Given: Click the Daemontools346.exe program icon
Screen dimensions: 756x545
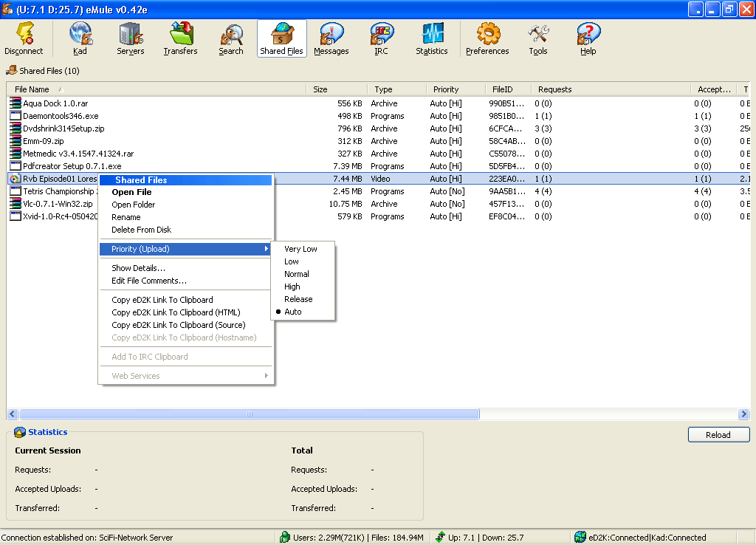Looking at the screenshot, I should point(16,116).
